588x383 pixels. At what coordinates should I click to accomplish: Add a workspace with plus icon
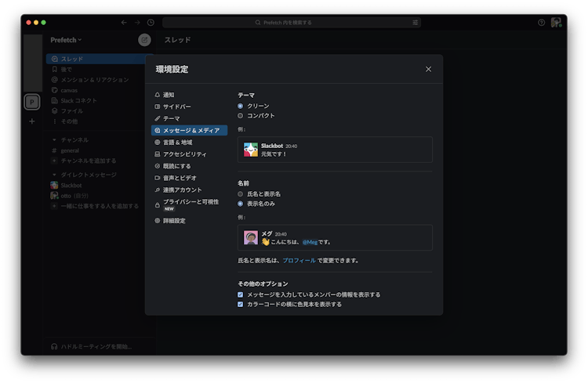pyautogui.click(x=32, y=121)
